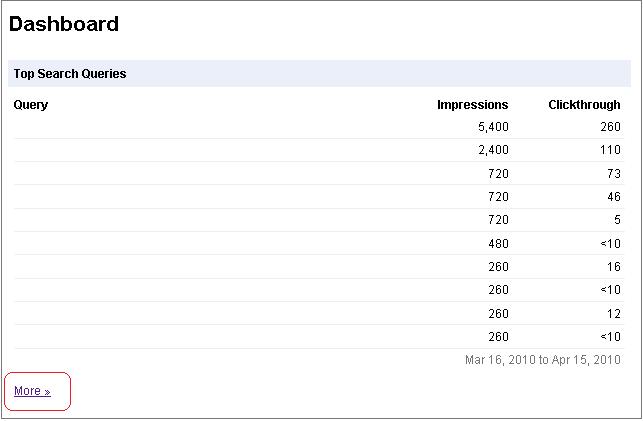Click the Mar 16, 2010 to Apr 15, 2010 date range
Screen dimensions: 643x421
(x=543, y=359)
